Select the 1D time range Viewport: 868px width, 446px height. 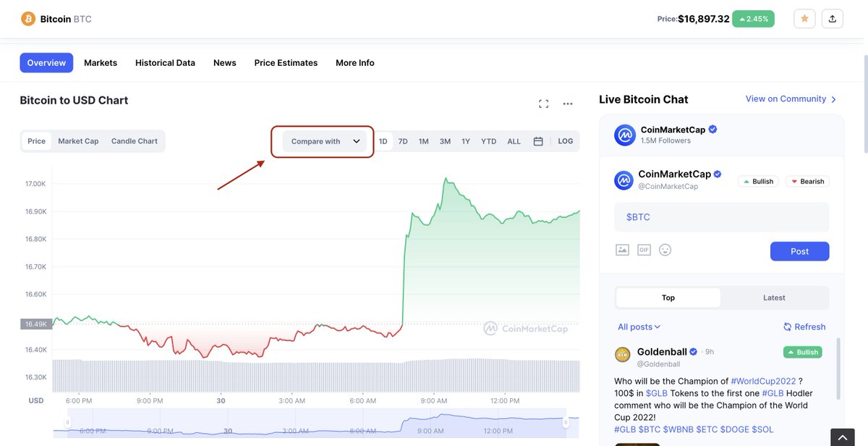tap(383, 141)
